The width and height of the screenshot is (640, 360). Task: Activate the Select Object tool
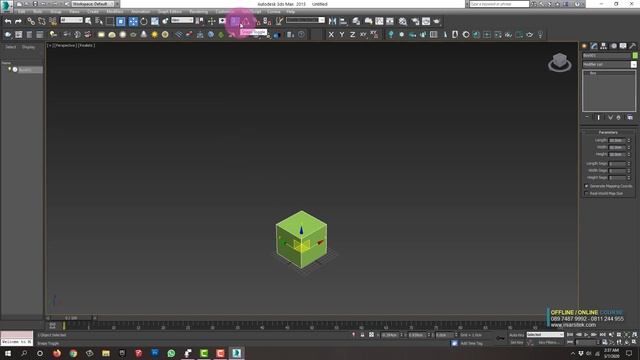click(x=88, y=21)
